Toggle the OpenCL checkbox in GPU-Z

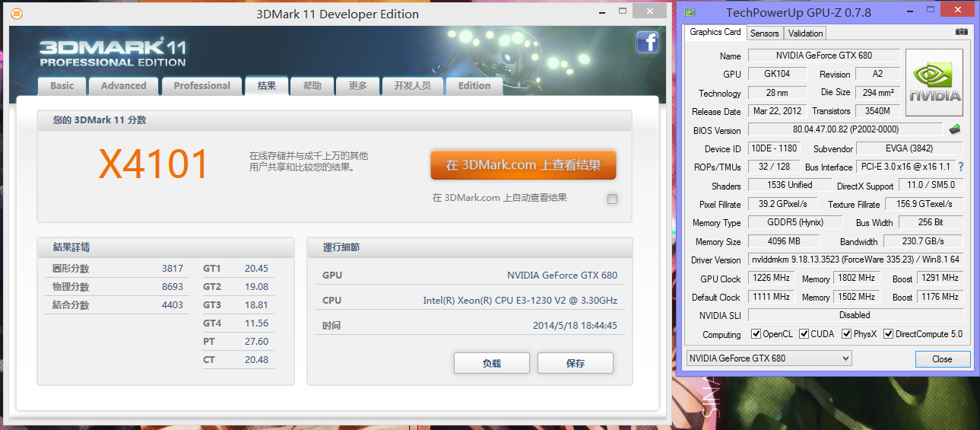click(756, 334)
